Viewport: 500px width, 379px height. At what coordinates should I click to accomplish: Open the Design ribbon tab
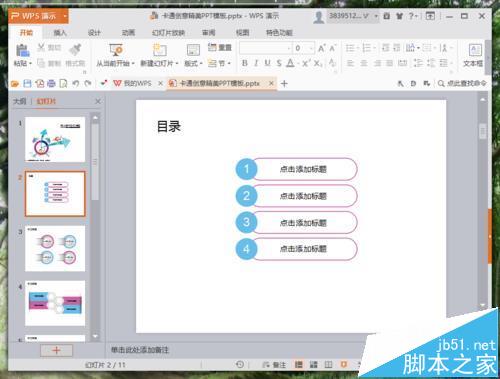click(94, 33)
